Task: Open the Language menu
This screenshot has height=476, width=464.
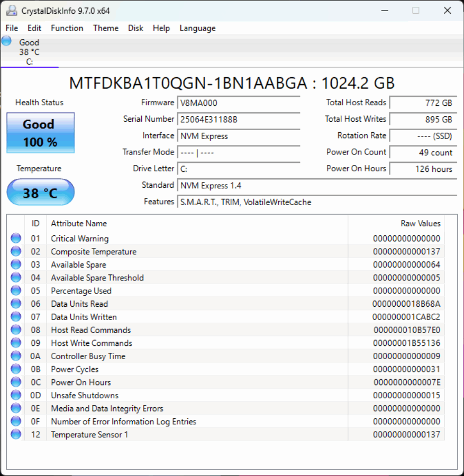Action: pos(197,28)
